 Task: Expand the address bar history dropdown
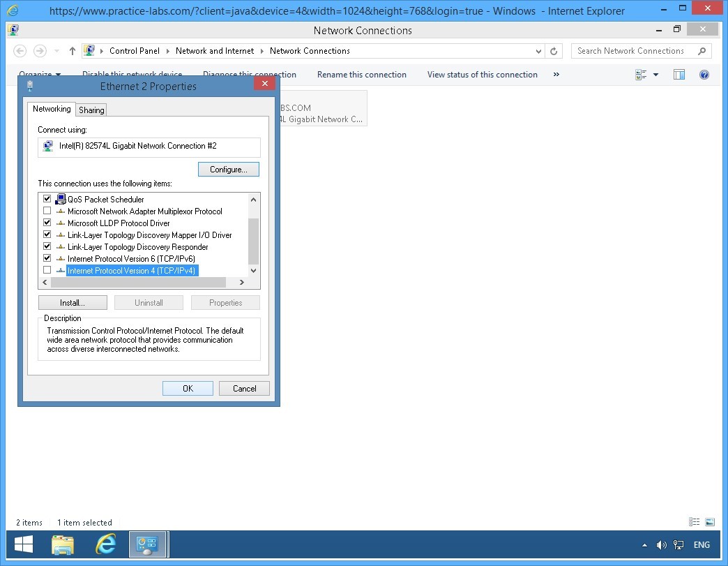click(538, 51)
